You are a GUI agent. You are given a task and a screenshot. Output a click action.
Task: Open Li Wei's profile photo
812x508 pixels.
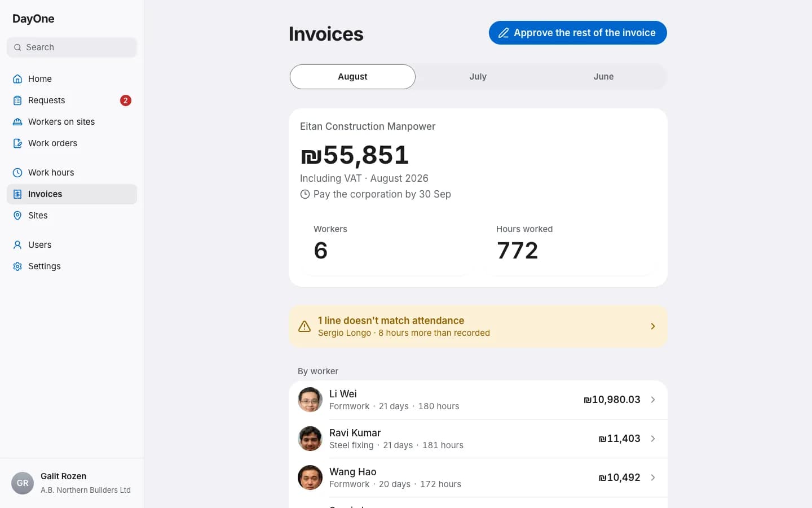point(310,400)
